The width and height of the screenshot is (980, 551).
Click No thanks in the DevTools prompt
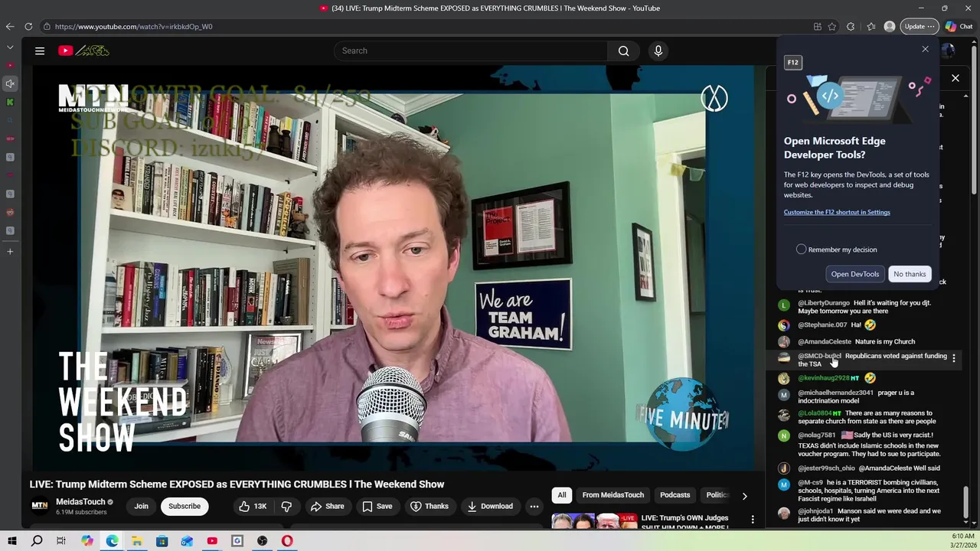pos(910,274)
